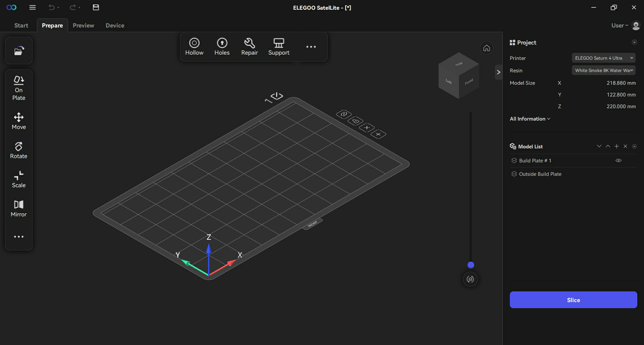Minimize the ELEGOO SatelLite window
Viewport: 644px width, 345px height.
(x=594, y=7)
